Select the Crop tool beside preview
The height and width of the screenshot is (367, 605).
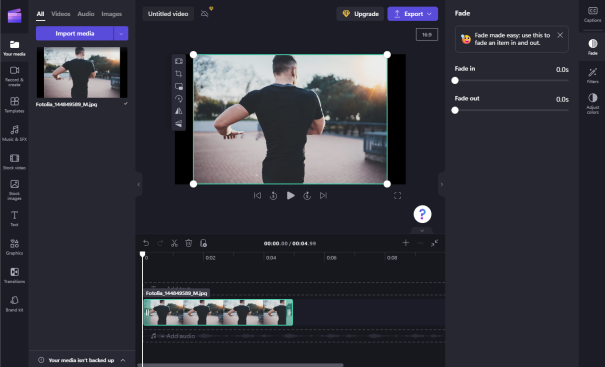click(179, 74)
